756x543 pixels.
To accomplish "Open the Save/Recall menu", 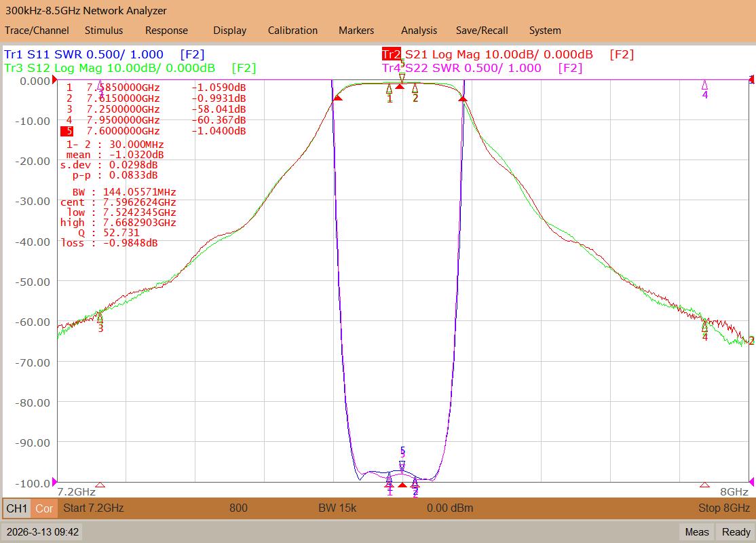I will click(x=482, y=31).
